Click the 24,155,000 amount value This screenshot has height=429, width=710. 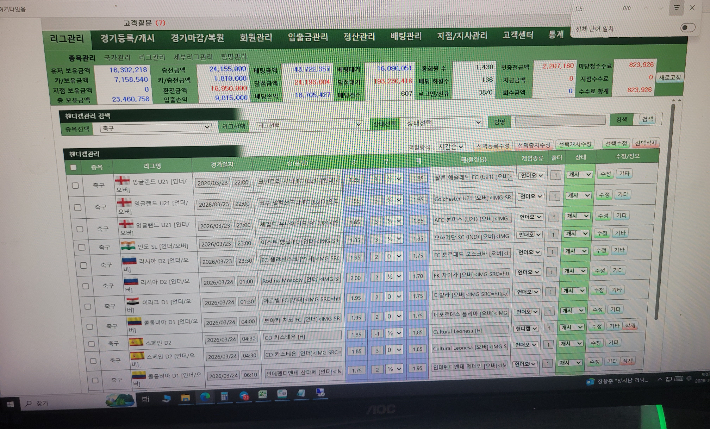228,68
